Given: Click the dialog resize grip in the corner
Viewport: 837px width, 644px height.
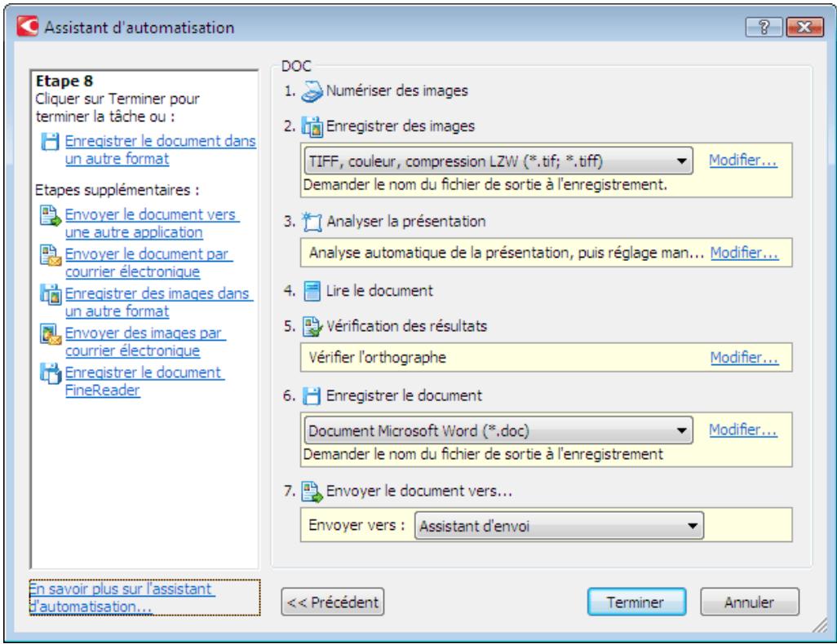Looking at the screenshot, I should 821,625.
